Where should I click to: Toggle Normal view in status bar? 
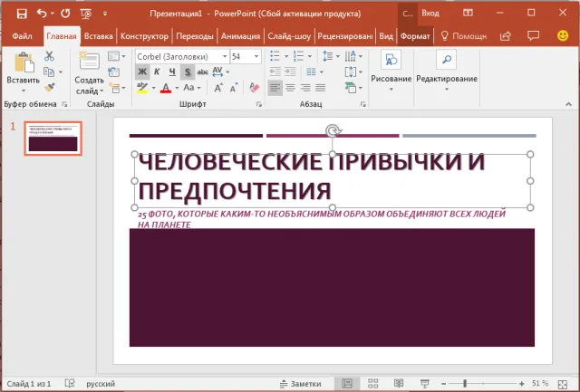coord(347,384)
